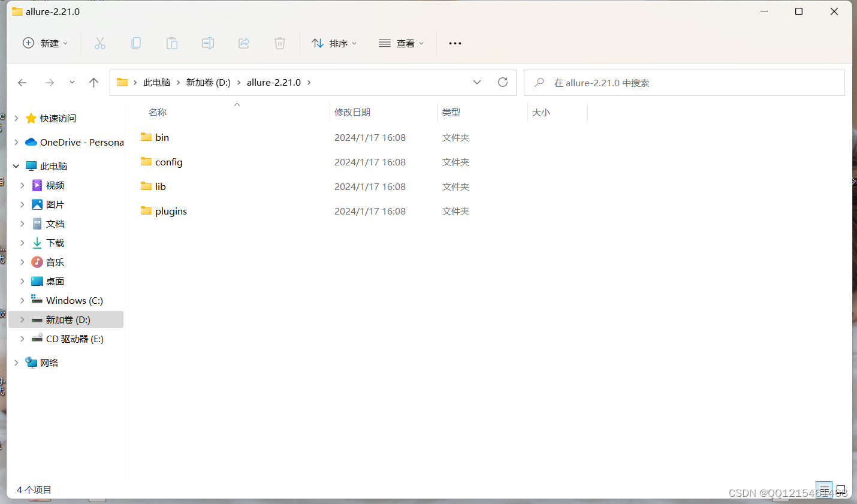This screenshot has height=504, width=857.
Task: Click the plugins folder icon
Action: pos(146,211)
